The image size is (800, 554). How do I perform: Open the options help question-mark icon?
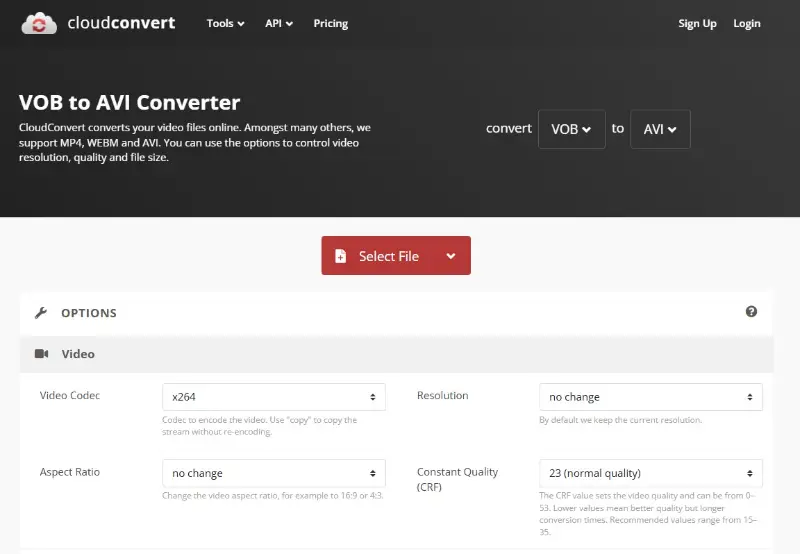pos(751,312)
